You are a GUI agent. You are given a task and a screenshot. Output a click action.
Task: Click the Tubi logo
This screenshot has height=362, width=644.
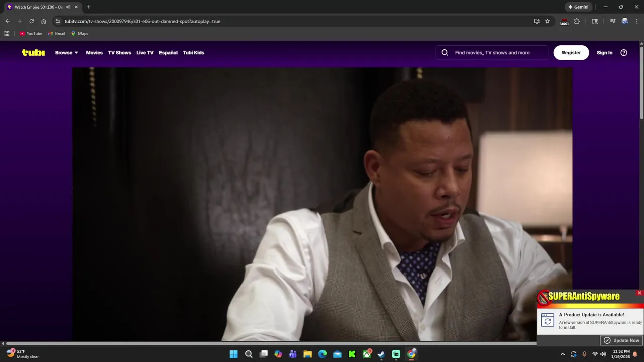point(33,52)
